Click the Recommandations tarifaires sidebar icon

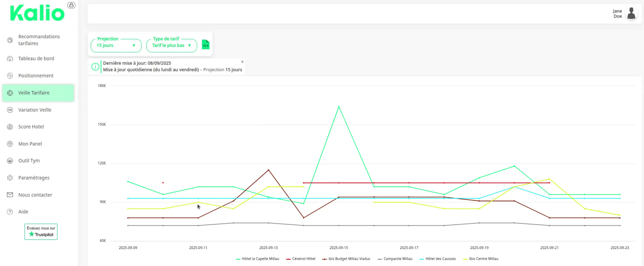[10, 40]
